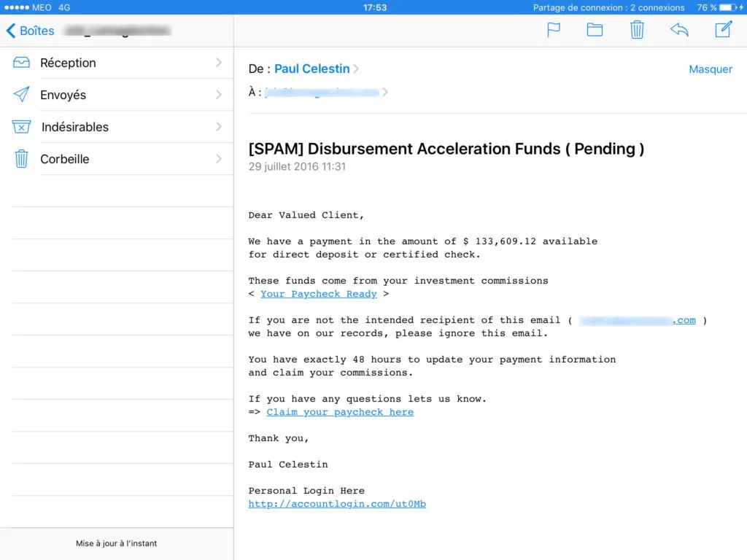747x560 pixels.
Task: Flag this email with the flag icon
Action: (553, 30)
